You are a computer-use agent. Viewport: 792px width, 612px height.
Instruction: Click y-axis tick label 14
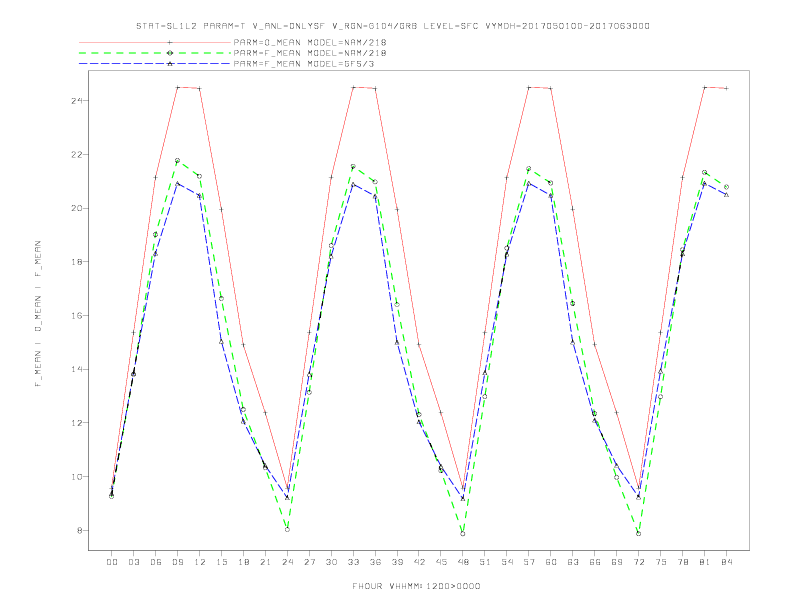pyautogui.click(x=77, y=369)
